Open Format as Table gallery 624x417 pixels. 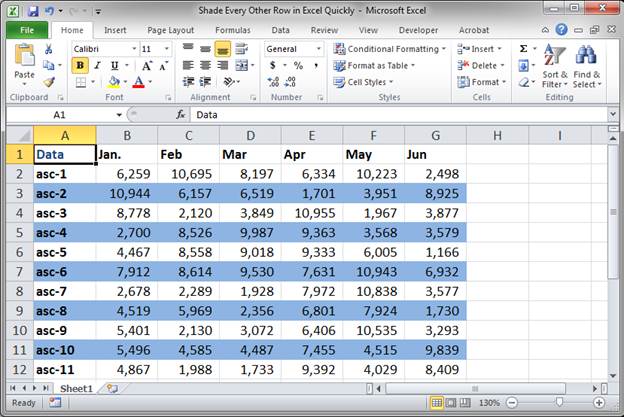point(374,66)
